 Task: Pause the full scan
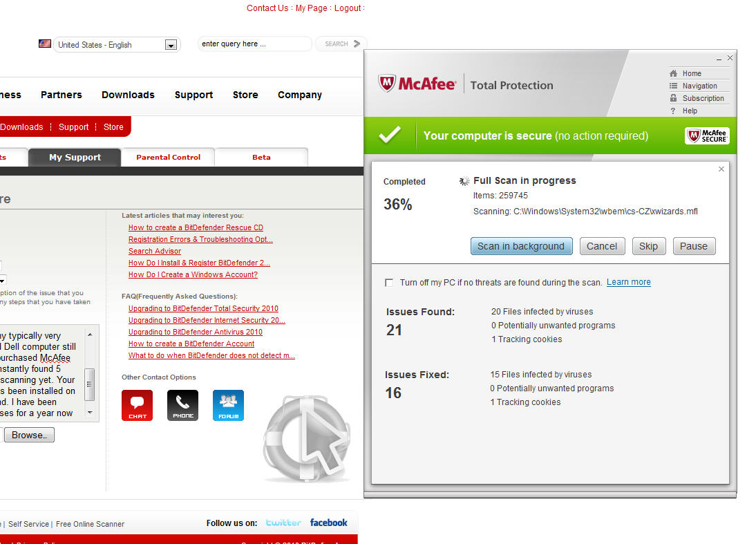694,246
